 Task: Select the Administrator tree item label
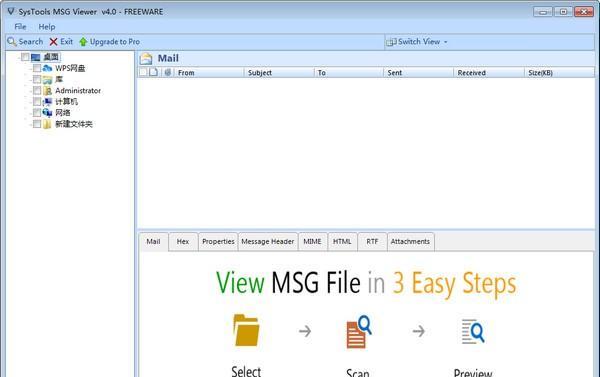78,91
